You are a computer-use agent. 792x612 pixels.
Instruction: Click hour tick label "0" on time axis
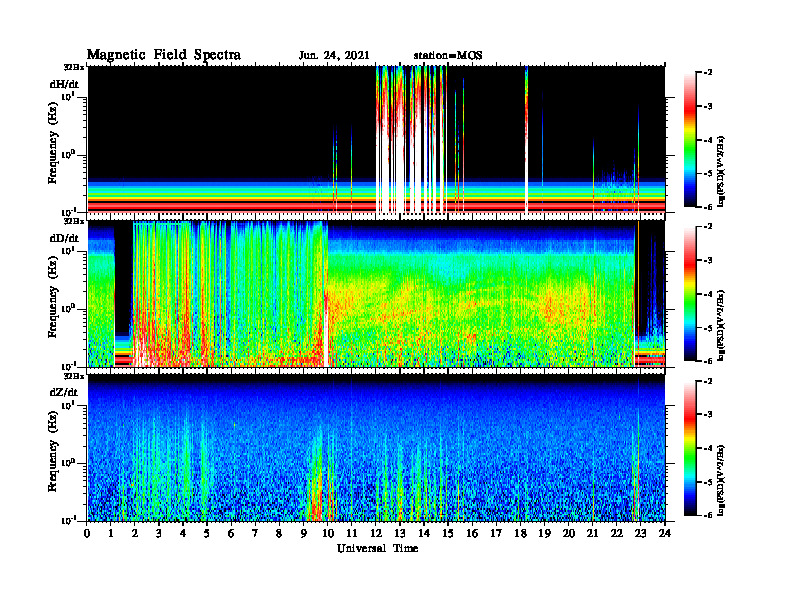(87, 533)
